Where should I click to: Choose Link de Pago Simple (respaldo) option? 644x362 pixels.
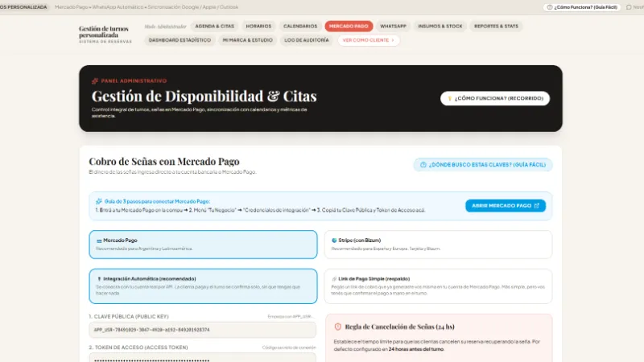pyautogui.click(x=438, y=286)
